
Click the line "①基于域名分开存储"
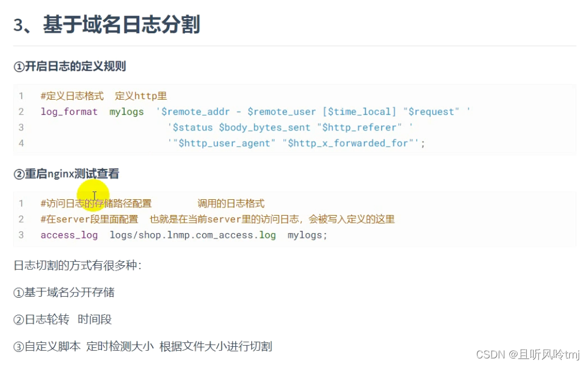pos(64,293)
